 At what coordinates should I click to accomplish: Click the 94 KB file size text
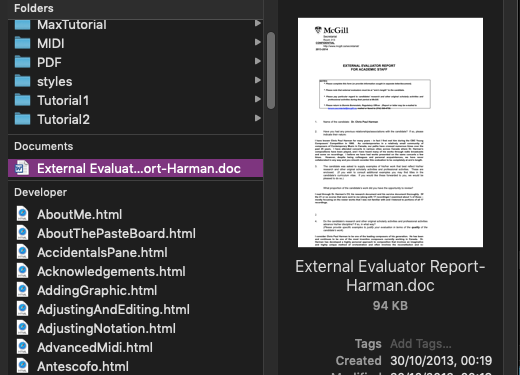coord(390,306)
